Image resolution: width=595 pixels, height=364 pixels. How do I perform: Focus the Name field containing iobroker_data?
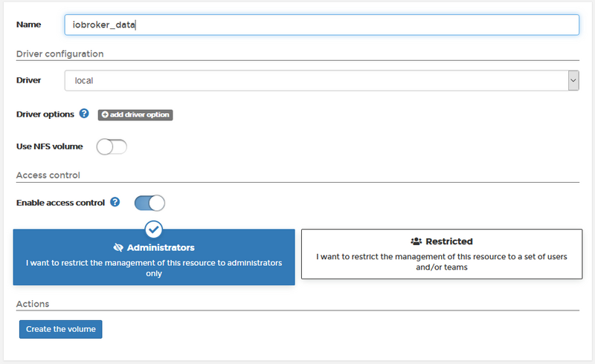(x=320, y=25)
